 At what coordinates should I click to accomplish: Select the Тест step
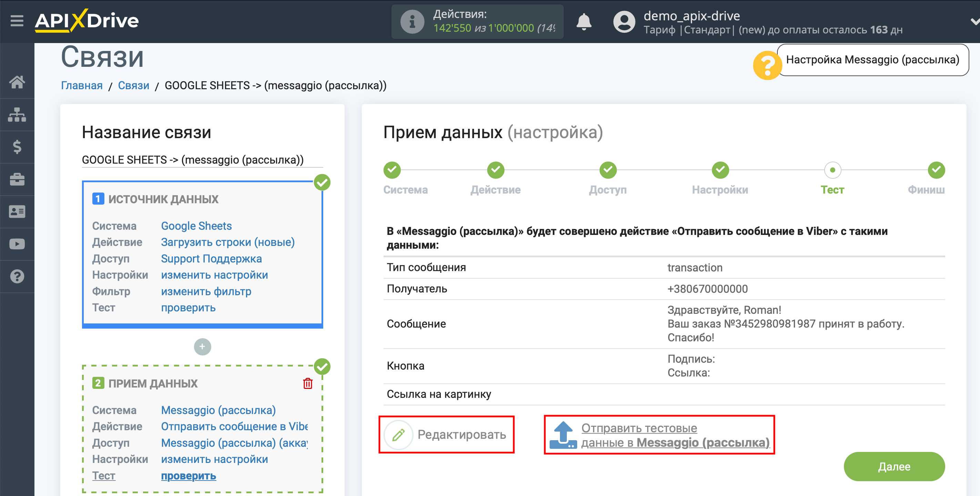pos(833,170)
